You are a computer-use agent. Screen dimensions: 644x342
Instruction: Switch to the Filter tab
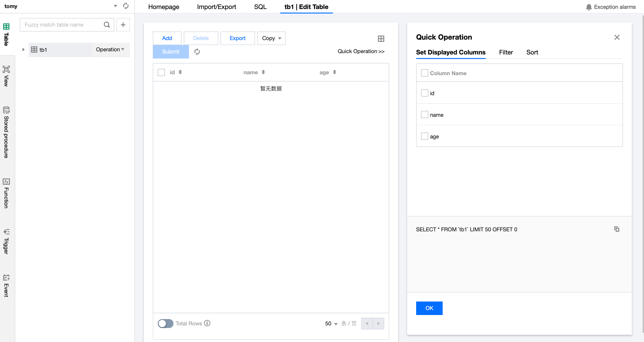pos(506,52)
